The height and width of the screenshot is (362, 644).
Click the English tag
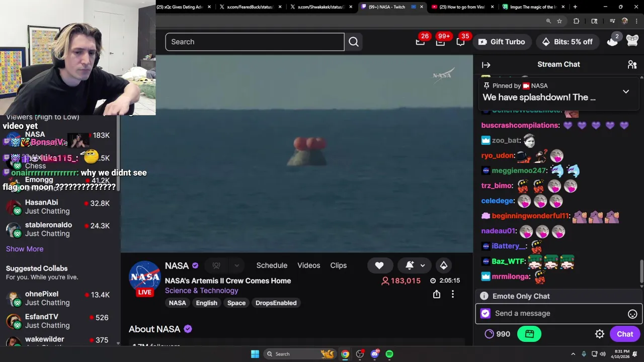click(206, 303)
